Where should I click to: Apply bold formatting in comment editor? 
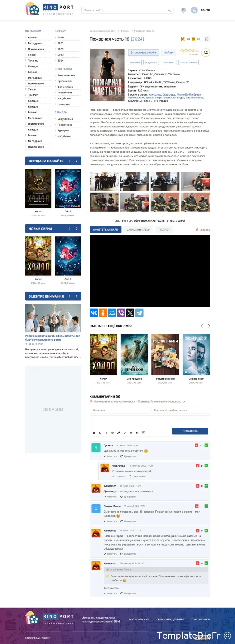coord(94,433)
